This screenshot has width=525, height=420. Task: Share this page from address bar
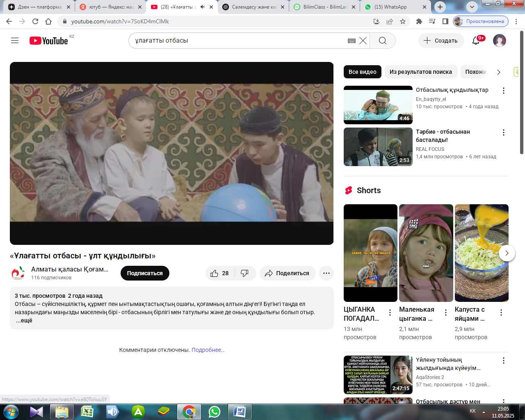pos(390,21)
